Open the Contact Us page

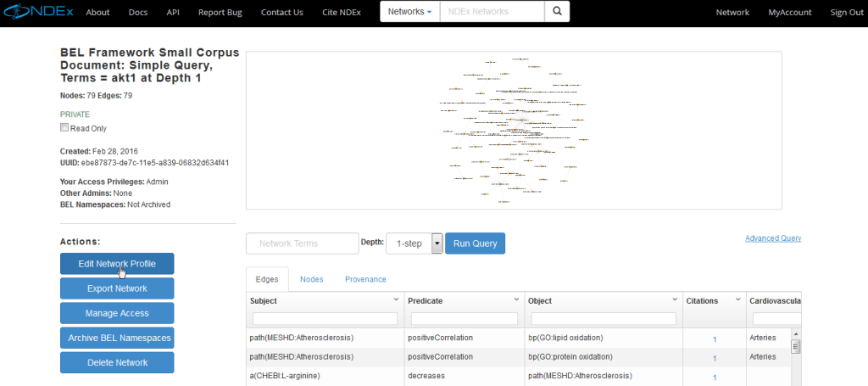282,12
